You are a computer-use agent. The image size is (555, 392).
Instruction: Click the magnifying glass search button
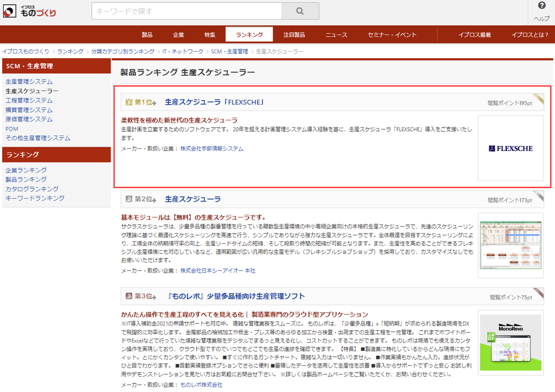pos(300,11)
